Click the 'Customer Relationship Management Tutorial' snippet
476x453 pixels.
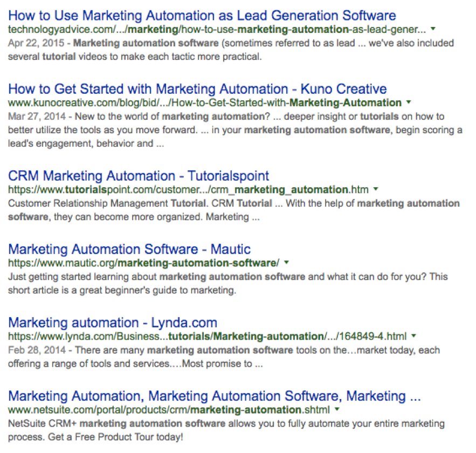pos(107,203)
